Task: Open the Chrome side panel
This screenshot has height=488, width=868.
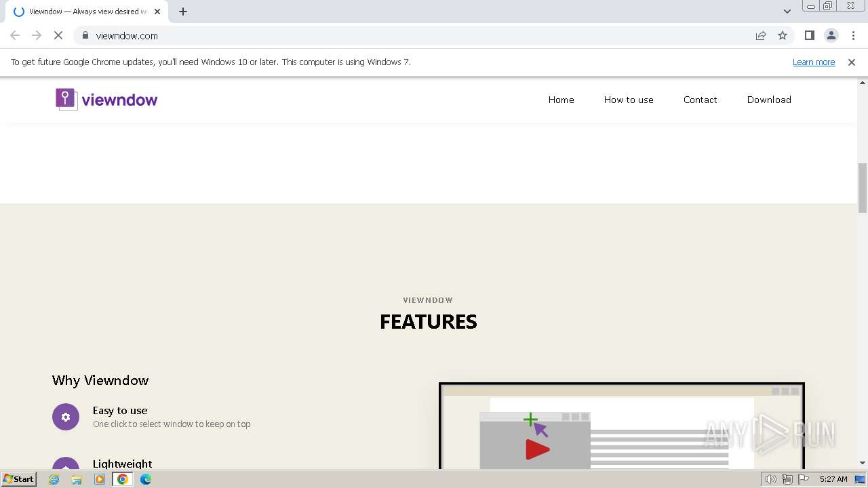Action: click(x=809, y=35)
